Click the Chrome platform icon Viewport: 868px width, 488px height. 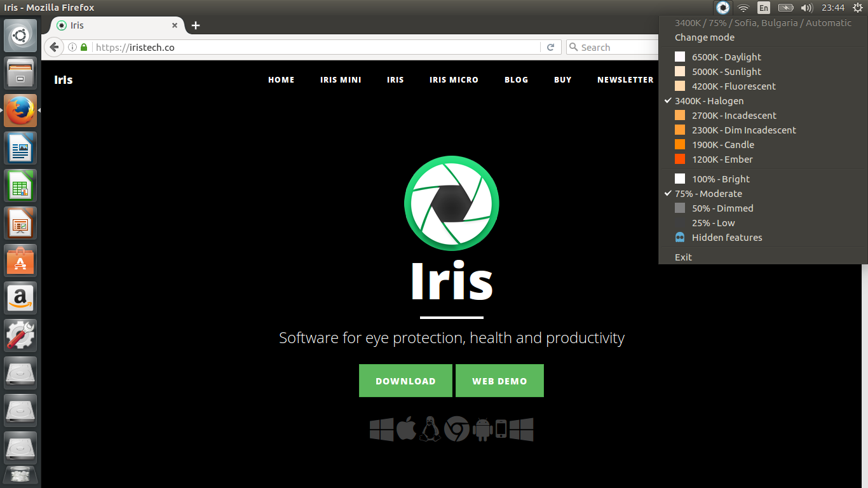456,430
